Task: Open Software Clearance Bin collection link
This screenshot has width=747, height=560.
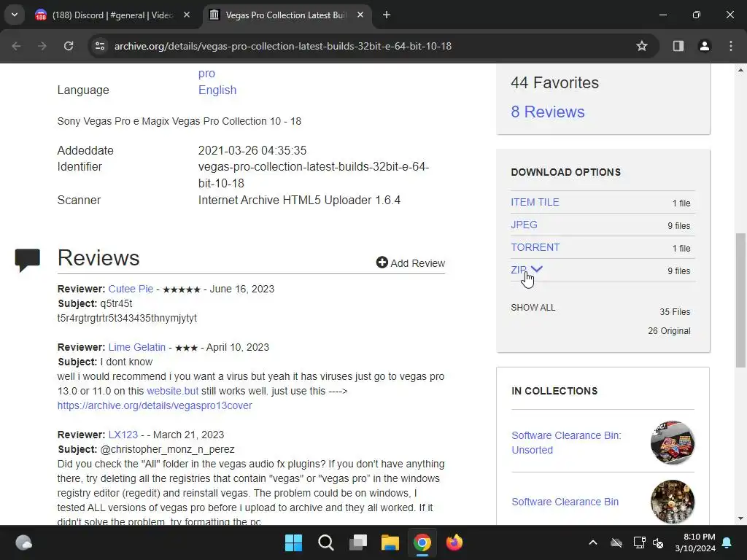Action: coord(565,502)
